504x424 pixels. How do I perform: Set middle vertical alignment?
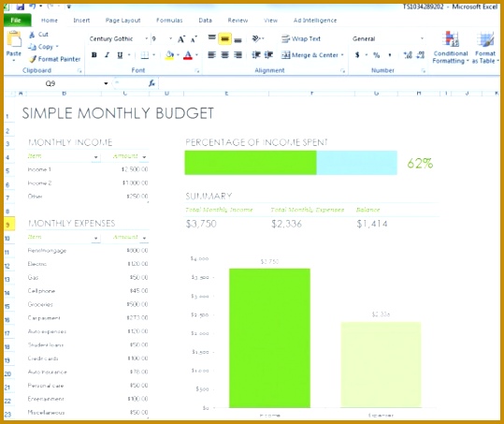point(224,39)
